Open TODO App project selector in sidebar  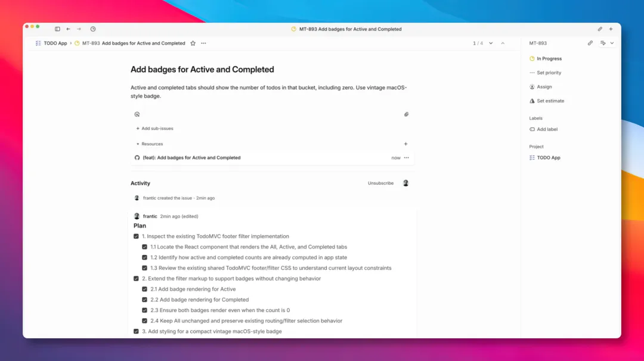tap(544, 157)
